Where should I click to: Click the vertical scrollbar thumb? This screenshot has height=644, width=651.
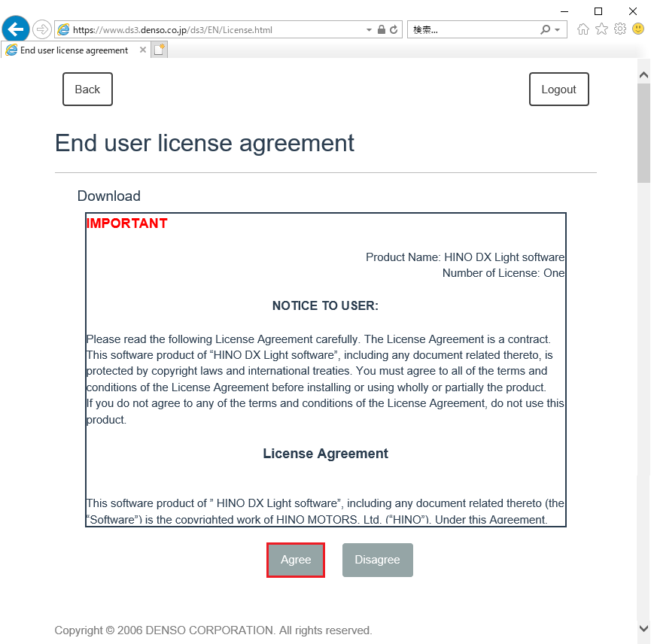[644, 132]
